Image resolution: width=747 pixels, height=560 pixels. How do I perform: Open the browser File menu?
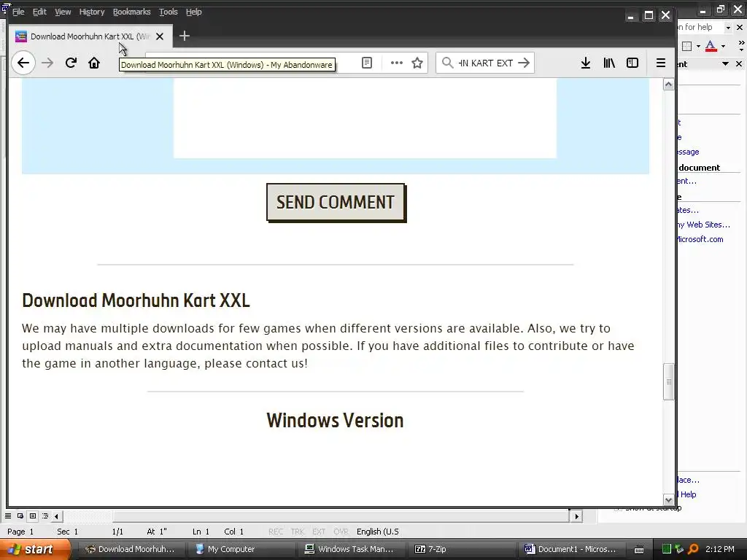18,12
